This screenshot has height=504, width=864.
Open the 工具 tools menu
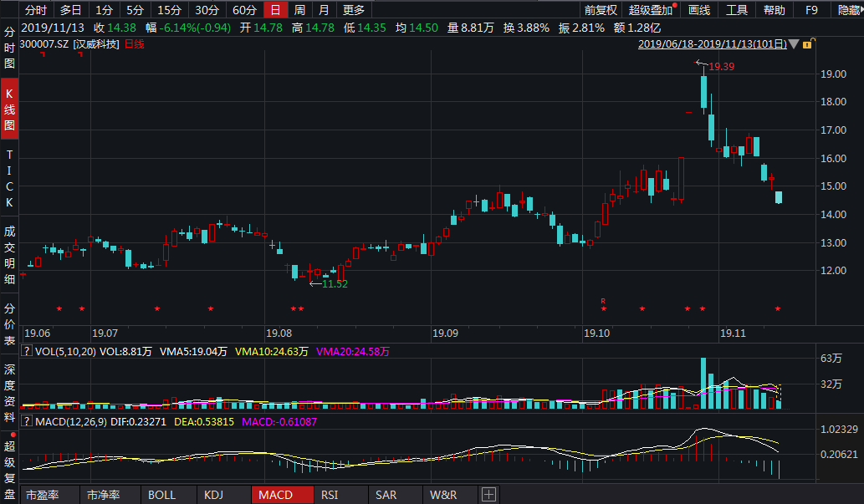(737, 10)
